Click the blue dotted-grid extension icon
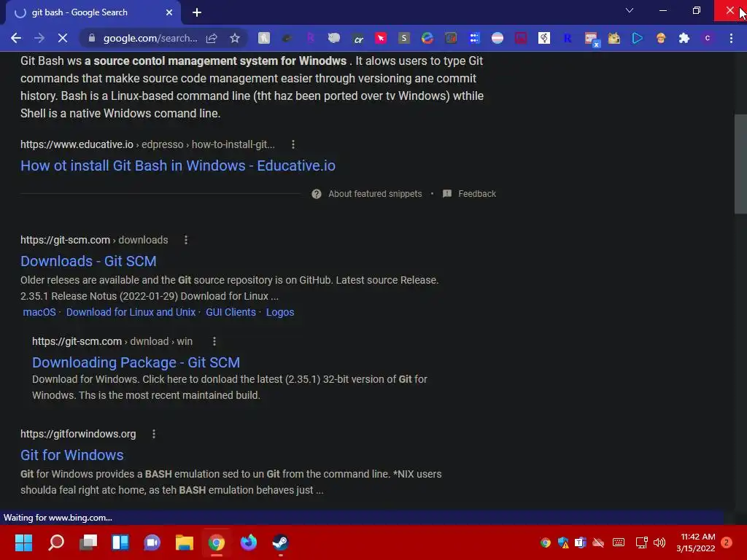This screenshot has width=747, height=560. 474,38
